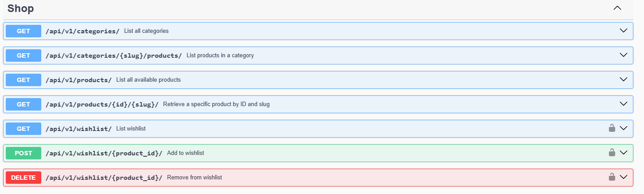Expand chevron for List all available products
The image size is (644, 194).
[623, 79]
